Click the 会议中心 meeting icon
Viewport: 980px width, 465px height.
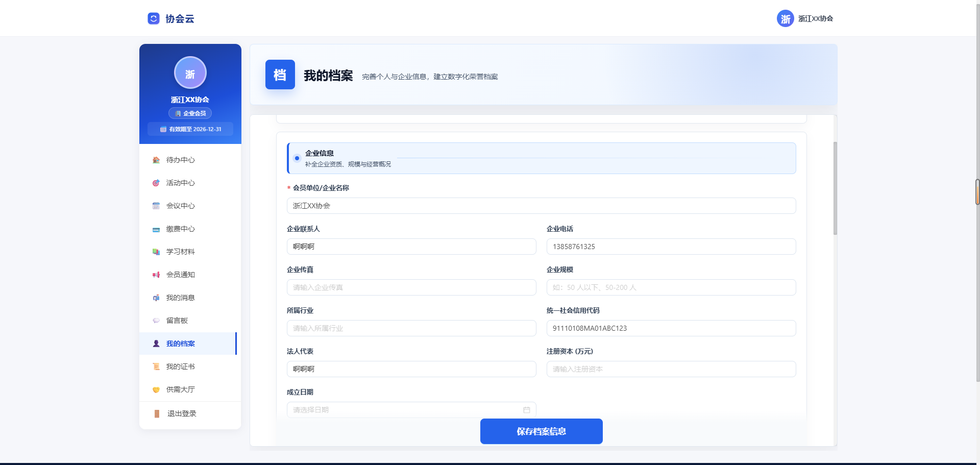coord(156,206)
